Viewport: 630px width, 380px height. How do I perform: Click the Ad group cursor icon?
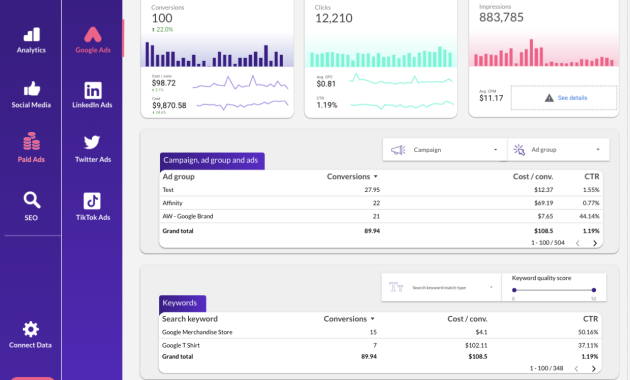coord(519,149)
